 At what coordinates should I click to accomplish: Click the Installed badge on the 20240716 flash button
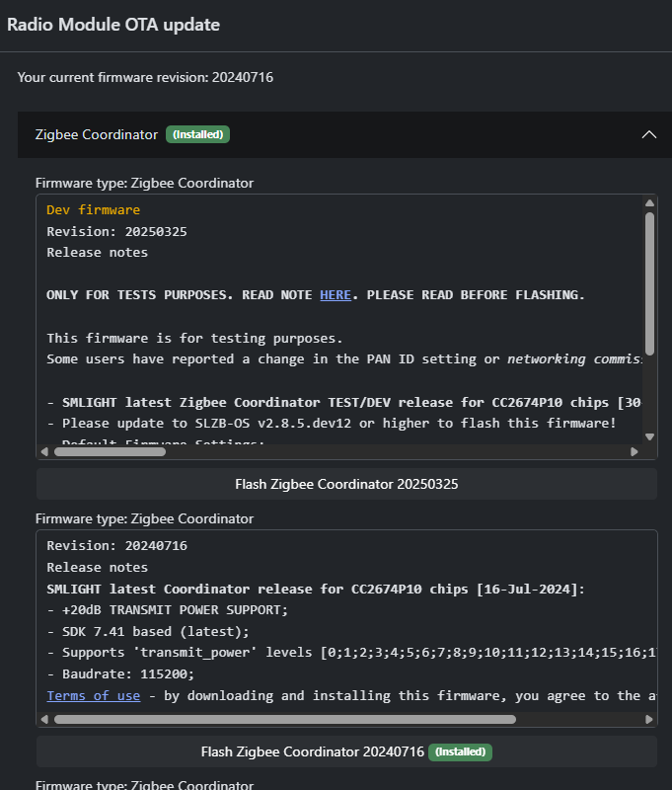tap(460, 751)
